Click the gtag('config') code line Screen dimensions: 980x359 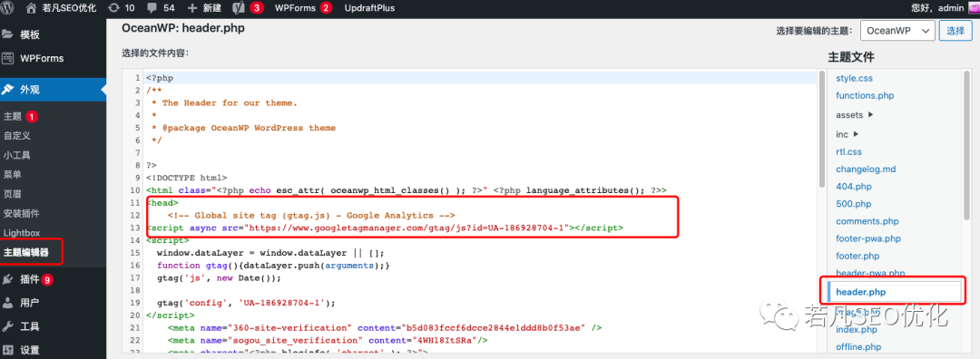[246, 303]
